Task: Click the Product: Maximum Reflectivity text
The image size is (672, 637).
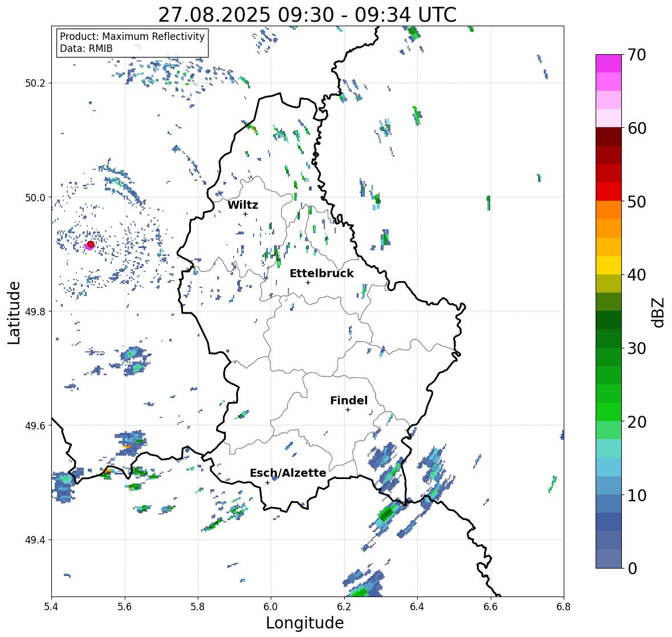Action: coord(132,36)
